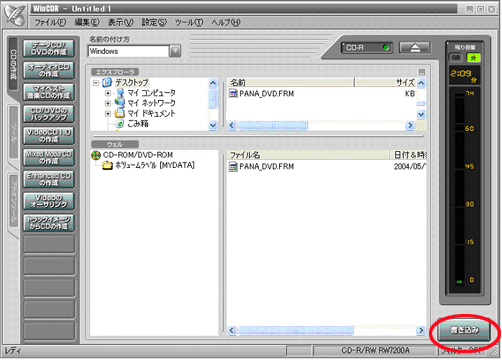Open the ファイル(F) menu
502x360 pixels.
(x=50, y=22)
